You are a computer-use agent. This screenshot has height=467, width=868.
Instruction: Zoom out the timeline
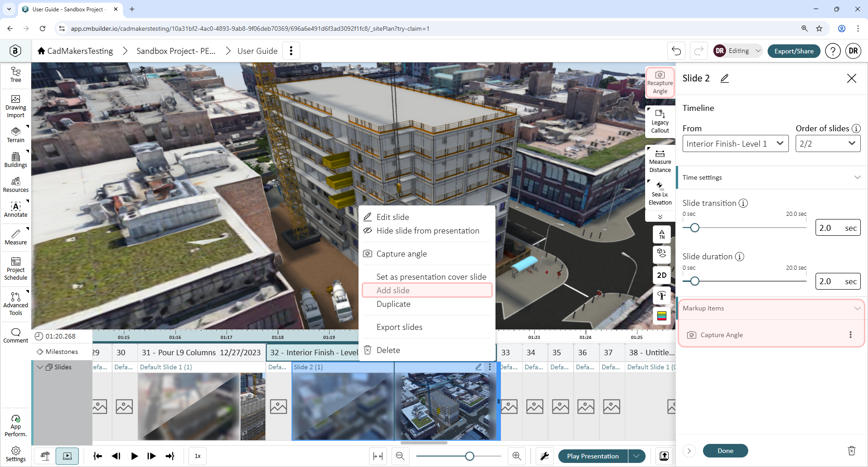[x=400, y=456]
